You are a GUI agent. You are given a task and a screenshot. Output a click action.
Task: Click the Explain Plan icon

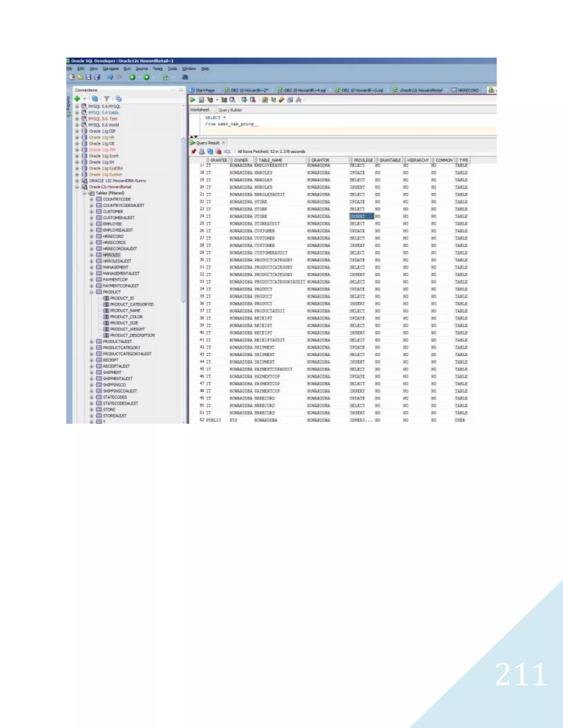click(x=210, y=100)
